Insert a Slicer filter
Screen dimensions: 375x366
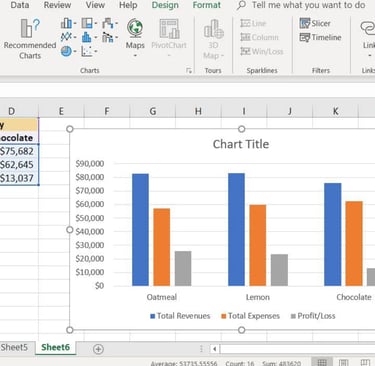click(315, 23)
